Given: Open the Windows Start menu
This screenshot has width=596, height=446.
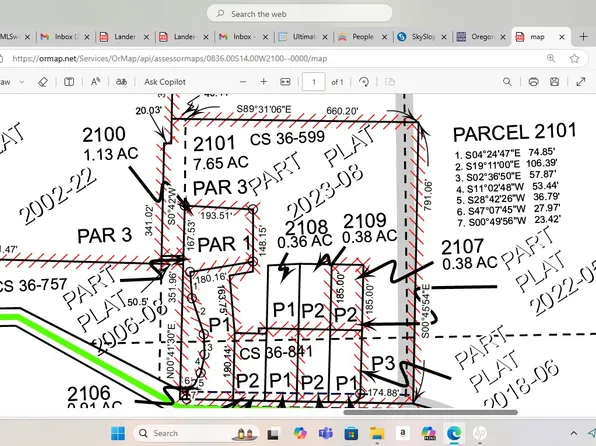Looking at the screenshot, I should point(118,433).
